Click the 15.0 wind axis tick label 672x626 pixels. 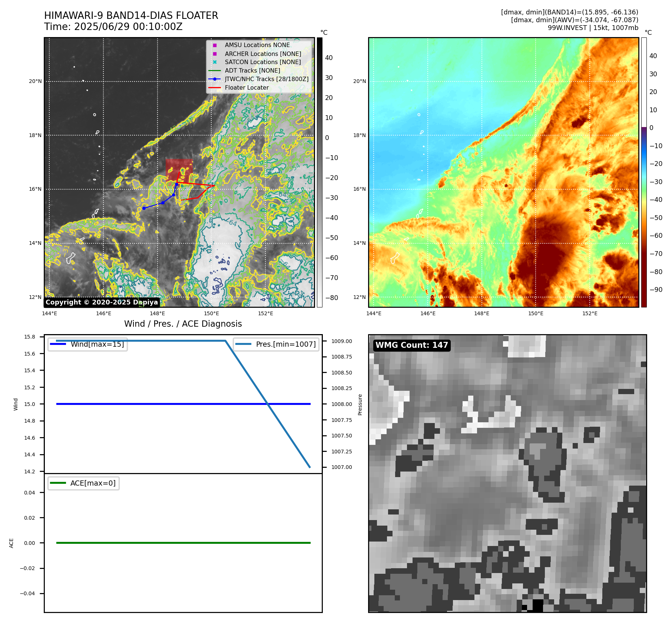click(30, 404)
